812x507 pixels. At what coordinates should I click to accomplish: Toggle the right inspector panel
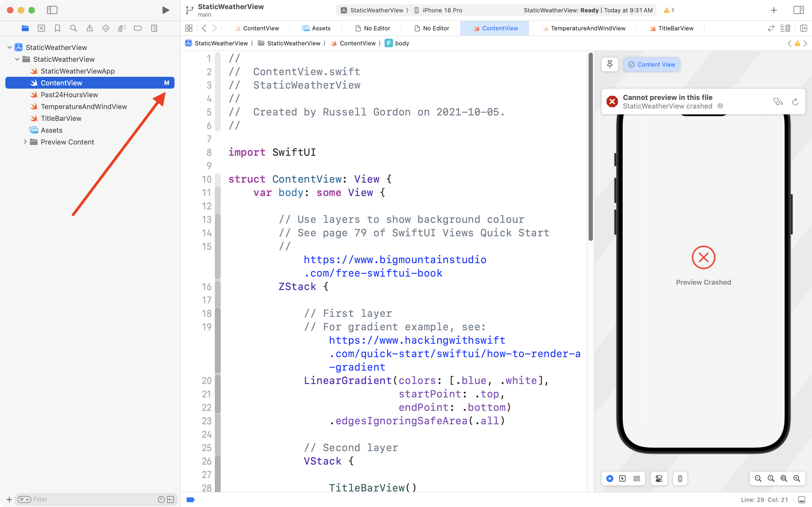799,10
